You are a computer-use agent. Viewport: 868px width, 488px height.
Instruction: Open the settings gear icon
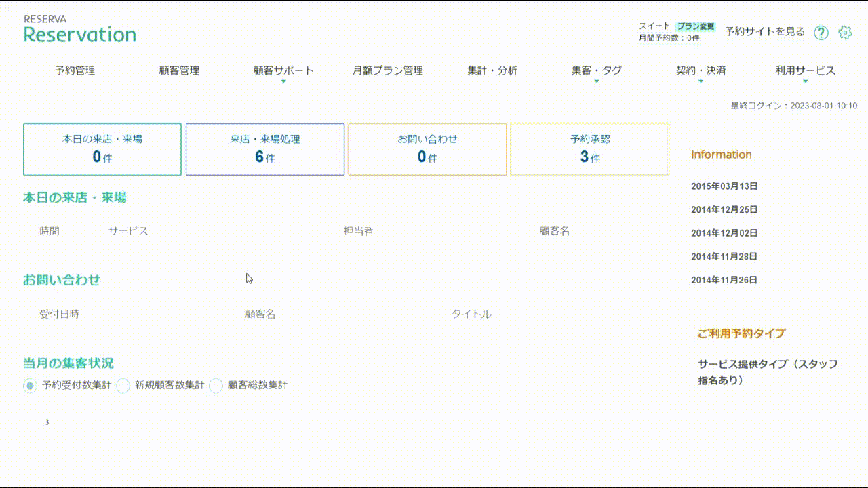(x=845, y=33)
